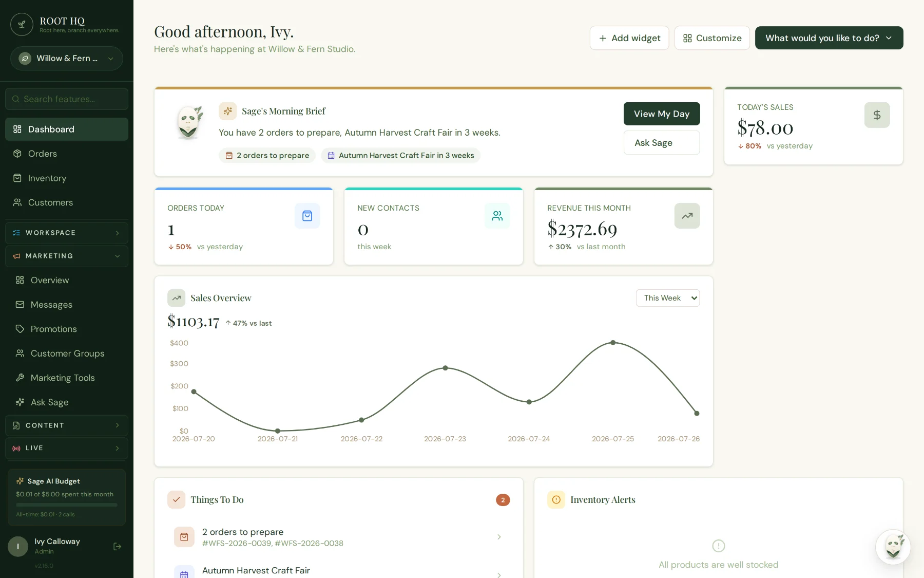Open Orders page from sidebar
The width and height of the screenshot is (924, 578).
pyautogui.click(x=67, y=154)
